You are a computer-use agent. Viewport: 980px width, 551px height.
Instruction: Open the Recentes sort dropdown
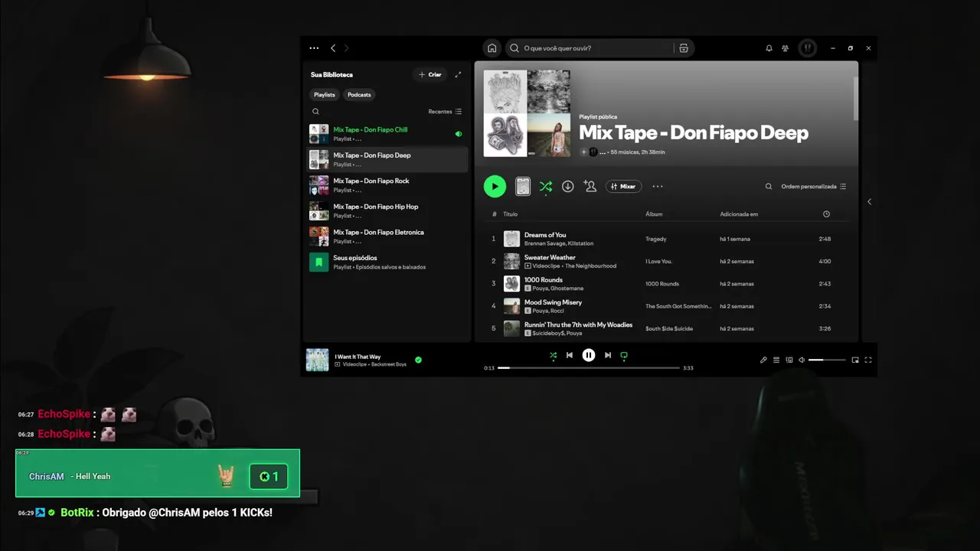point(445,112)
